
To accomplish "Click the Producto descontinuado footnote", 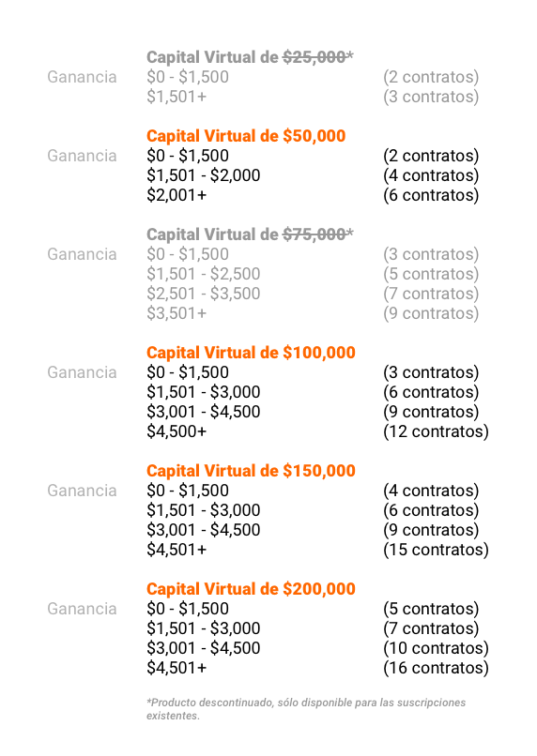I will [306, 709].
